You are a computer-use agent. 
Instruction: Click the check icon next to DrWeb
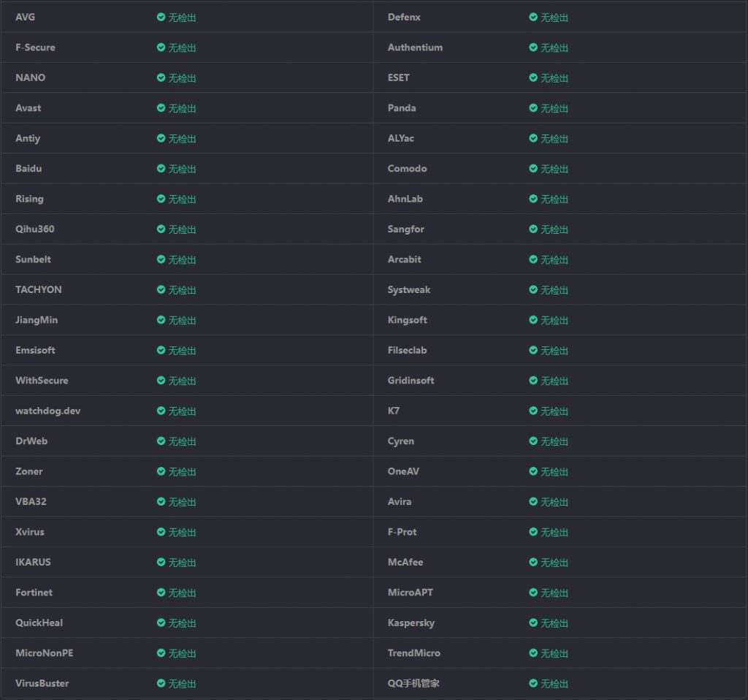click(161, 441)
